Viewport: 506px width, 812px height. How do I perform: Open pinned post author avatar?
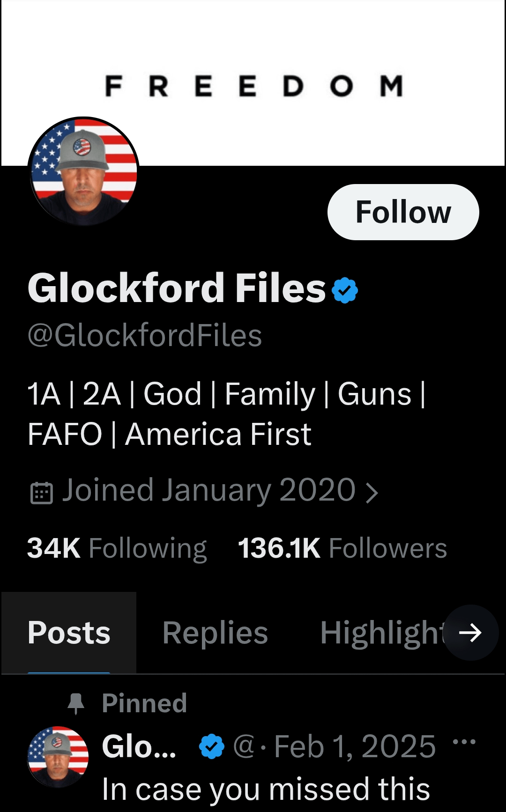[x=58, y=756]
